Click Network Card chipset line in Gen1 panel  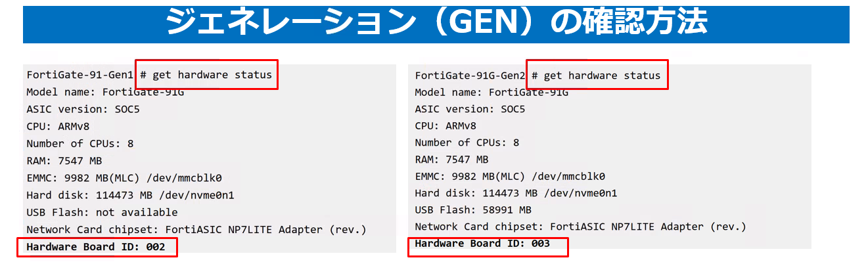[196, 230]
